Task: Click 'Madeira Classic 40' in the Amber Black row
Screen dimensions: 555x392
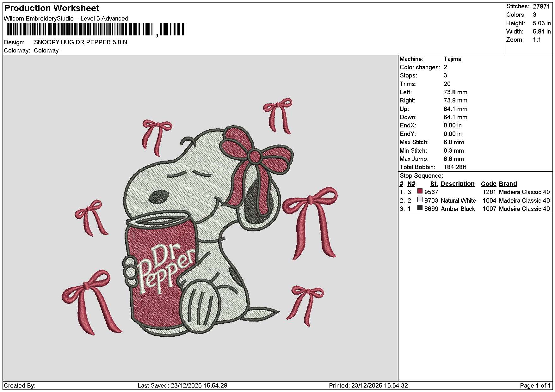Action: [524, 209]
